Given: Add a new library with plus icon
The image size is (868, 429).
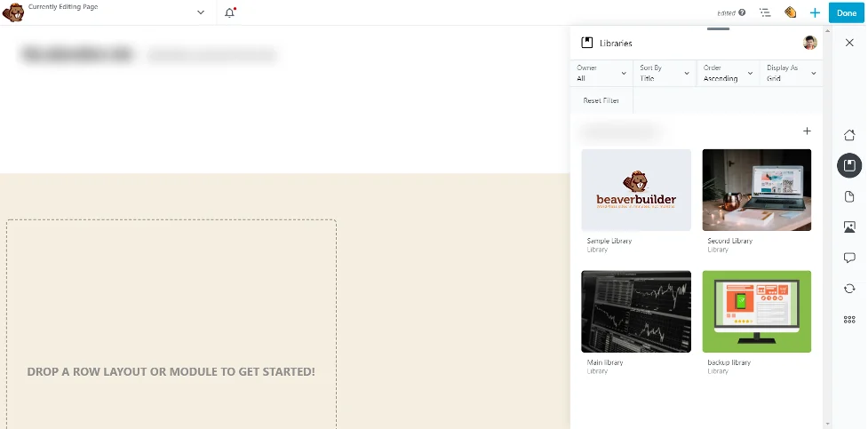Looking at the screenshot, I should [807, 131].
